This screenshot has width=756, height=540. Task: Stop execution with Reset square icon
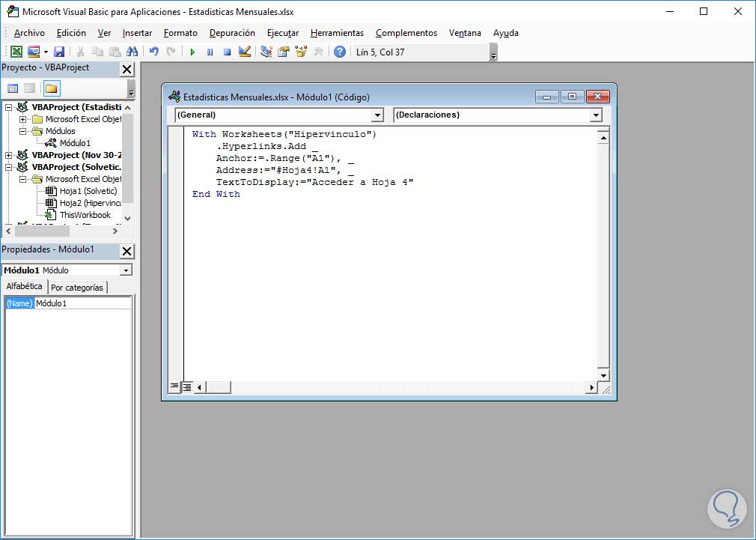[227, 52]
